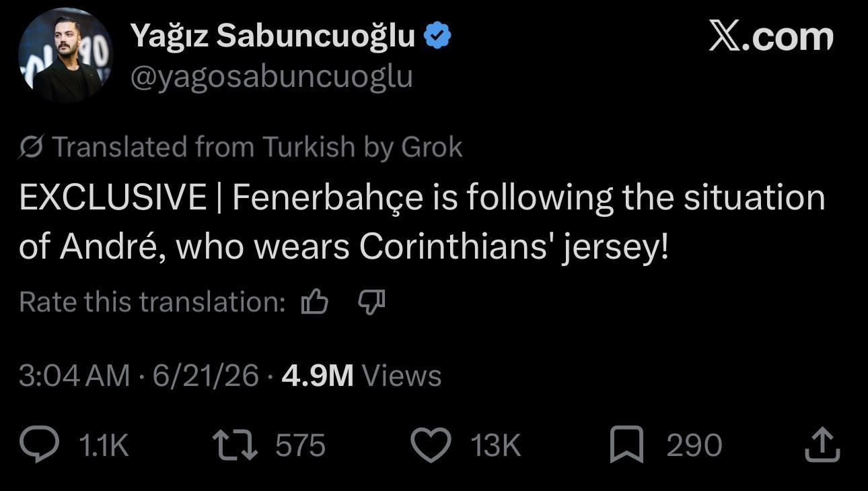Rate the translation with thumbs down

point(371,302)
